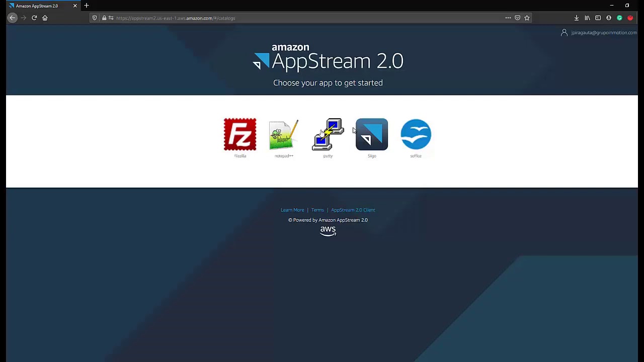644x362 pixels.
Task: Toggle the browser sidebar
Action: tap(598, 18)
